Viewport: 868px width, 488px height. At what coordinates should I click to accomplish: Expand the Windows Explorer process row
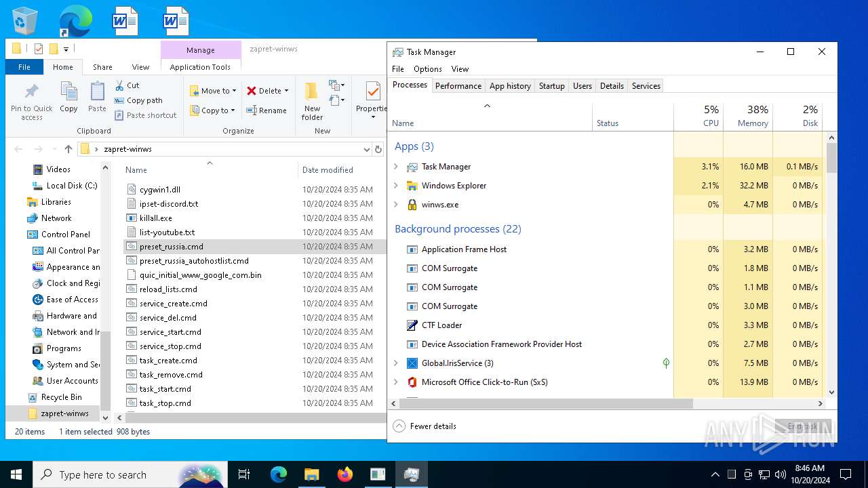(x=396, y=186)
